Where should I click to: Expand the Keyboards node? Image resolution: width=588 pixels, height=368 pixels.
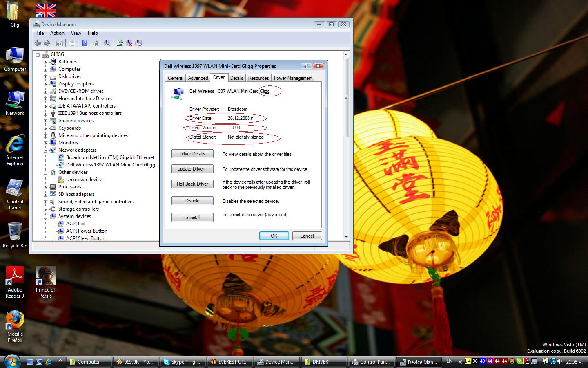click(46, 128)
